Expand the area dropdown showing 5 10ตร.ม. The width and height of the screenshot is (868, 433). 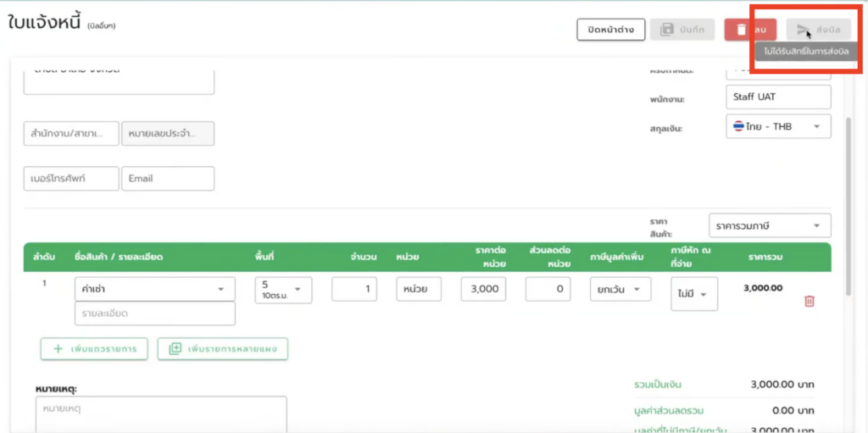coord(283,290)
